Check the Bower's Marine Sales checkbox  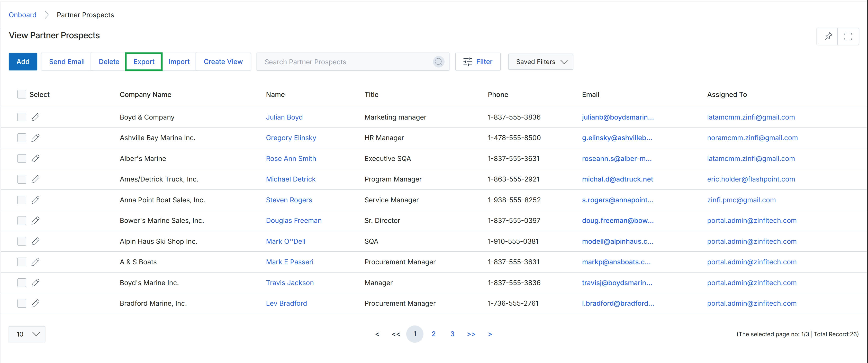22,220
